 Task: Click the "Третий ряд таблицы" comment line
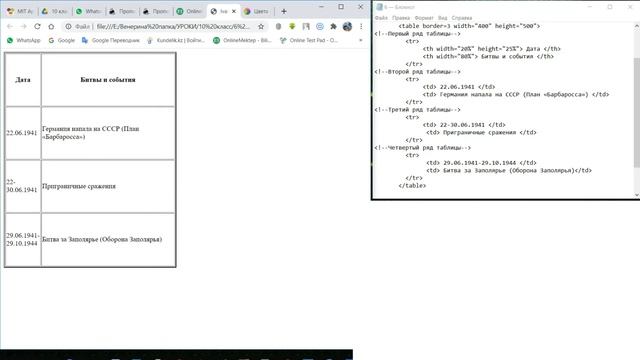coord(417,109)
